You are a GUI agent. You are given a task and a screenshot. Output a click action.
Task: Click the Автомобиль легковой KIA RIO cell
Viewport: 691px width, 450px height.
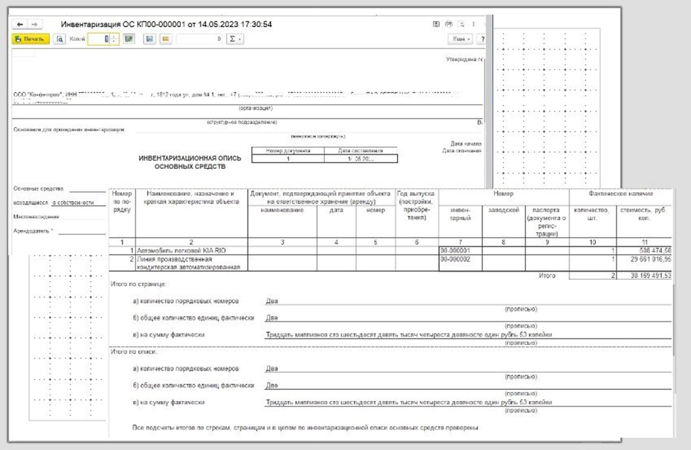(191, 250)
